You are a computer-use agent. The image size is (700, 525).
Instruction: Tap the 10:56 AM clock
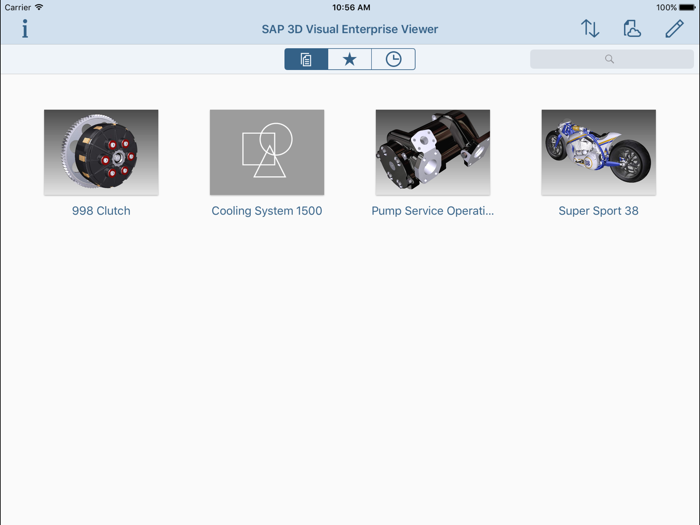[351, 8]
